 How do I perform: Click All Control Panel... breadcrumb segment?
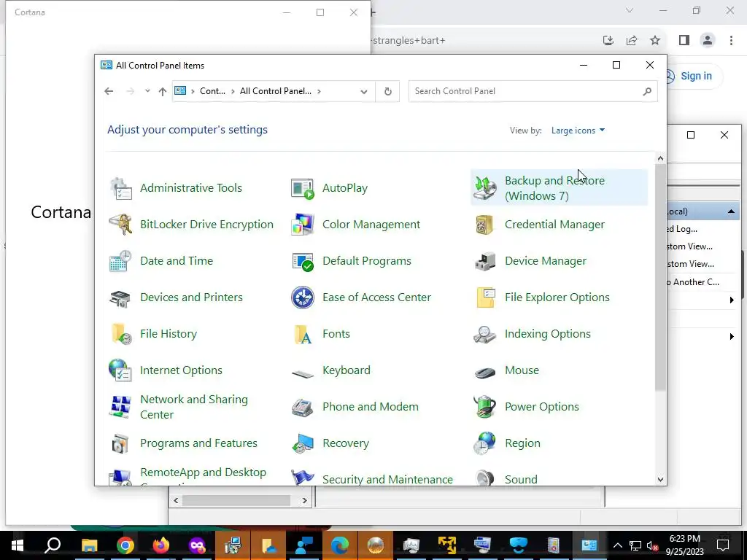(x=275, y=91)
